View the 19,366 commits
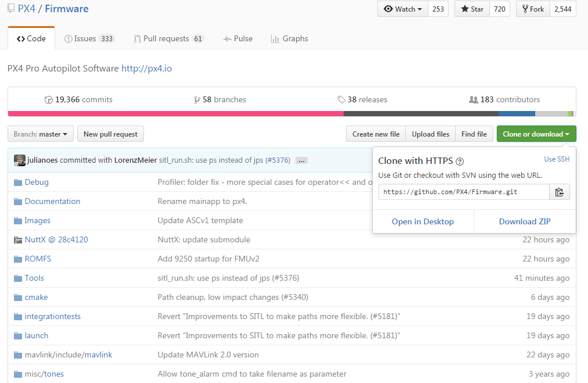Viewport: 588px width, 383px height. point(79,99)
